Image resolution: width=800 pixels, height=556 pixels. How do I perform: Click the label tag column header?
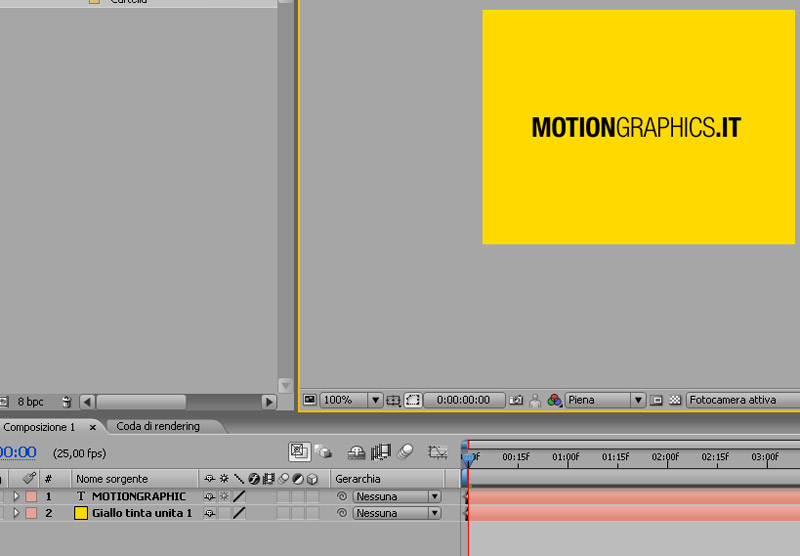(x=29, y=478)
